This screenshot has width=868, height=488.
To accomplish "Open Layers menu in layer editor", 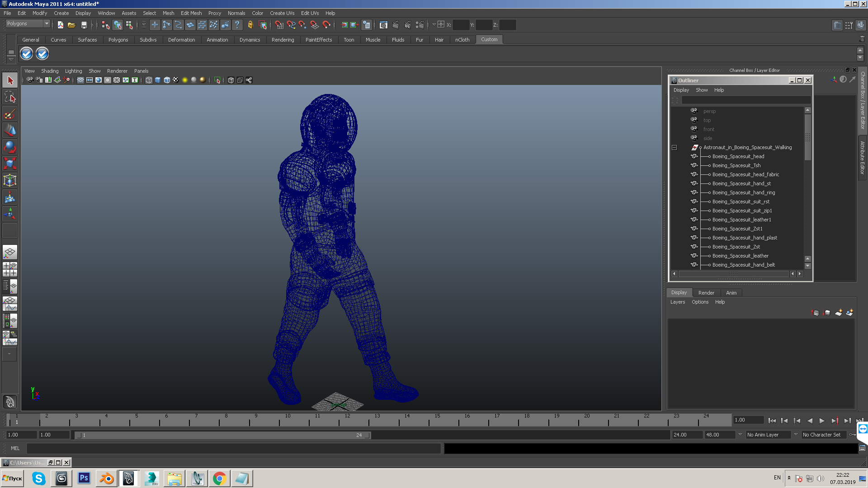I will (x=677, y=302).
